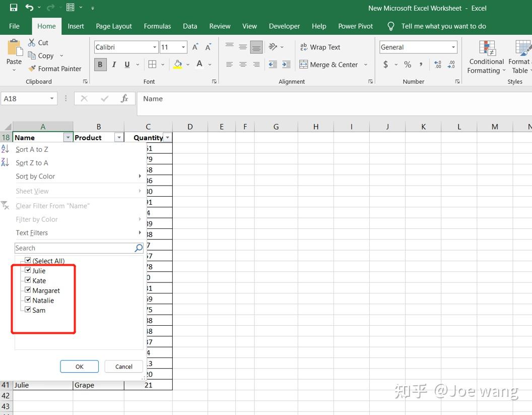Uncheck Margaret in filter list
This screenshot has width=532, height=415.
(28, 290)
